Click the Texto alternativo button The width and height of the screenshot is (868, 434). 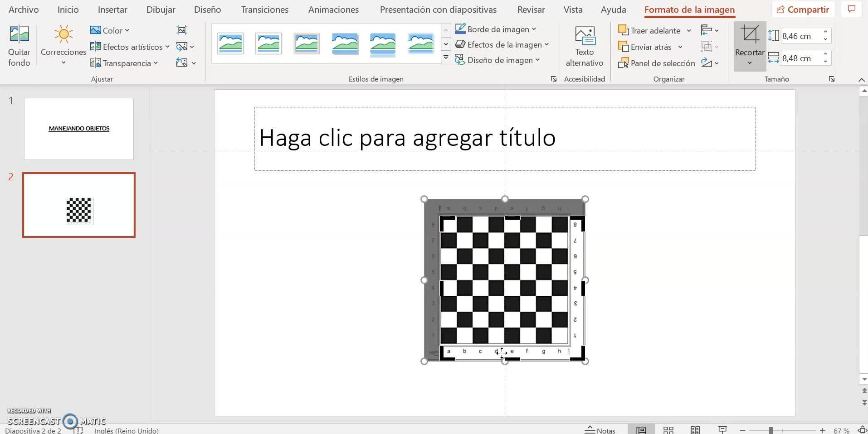tap(585, 46)
